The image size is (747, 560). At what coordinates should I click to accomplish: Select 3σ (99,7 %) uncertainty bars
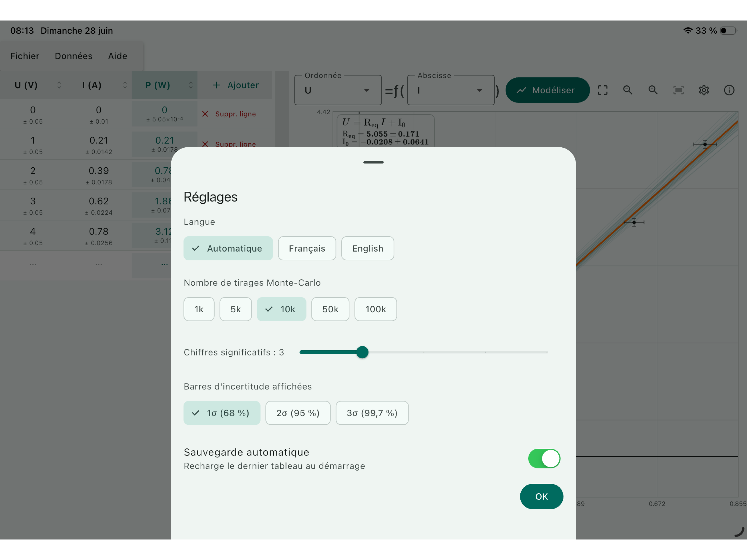coord(372,413)
